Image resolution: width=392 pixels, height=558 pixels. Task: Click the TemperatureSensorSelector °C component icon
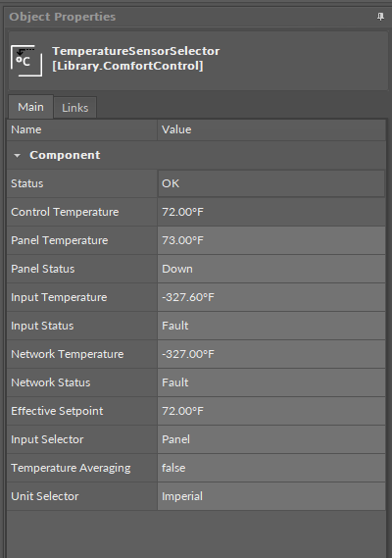26,61
